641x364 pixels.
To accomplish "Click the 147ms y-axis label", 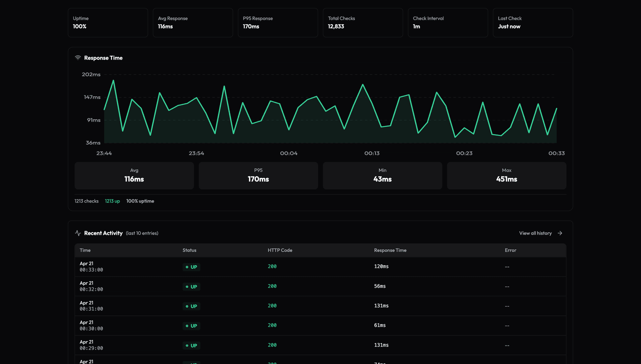I will (92, 97).
